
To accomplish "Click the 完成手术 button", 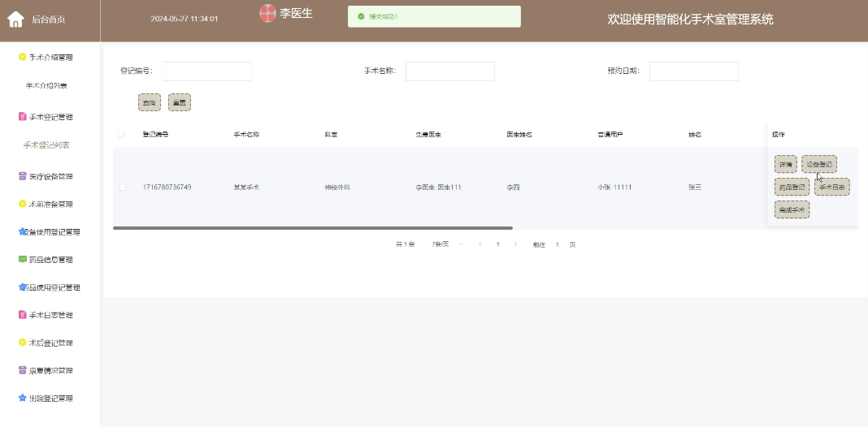I will 792,209.
